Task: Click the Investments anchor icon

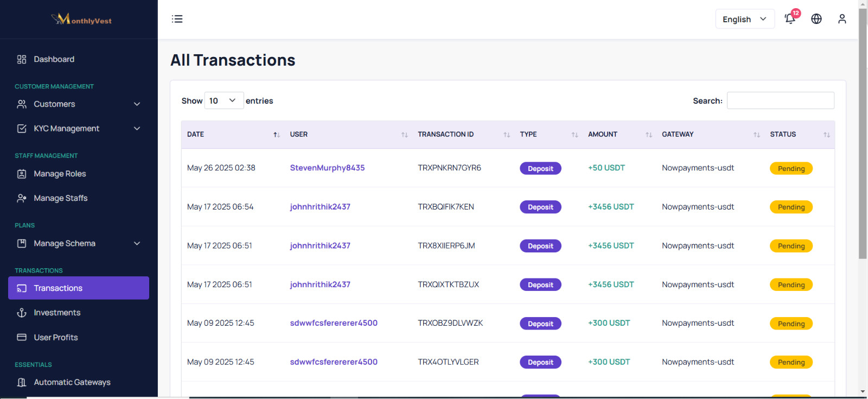Action: click(x=22, y=313)
